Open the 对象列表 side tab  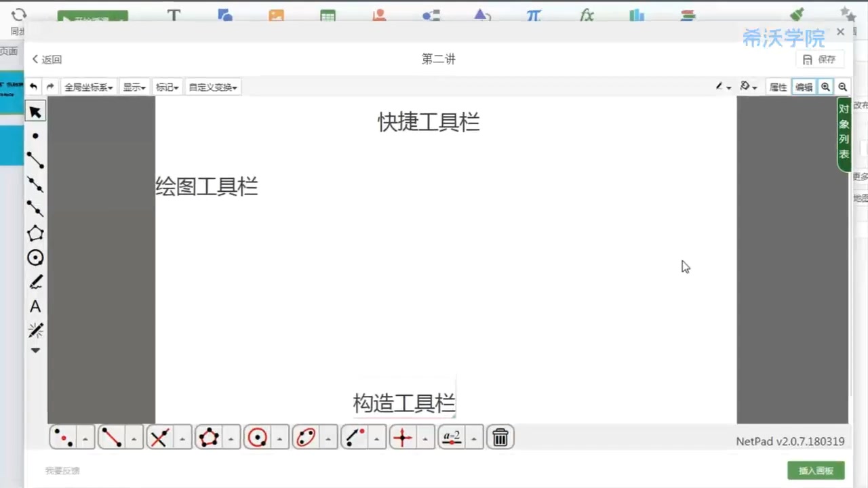[x=844, y=135]
